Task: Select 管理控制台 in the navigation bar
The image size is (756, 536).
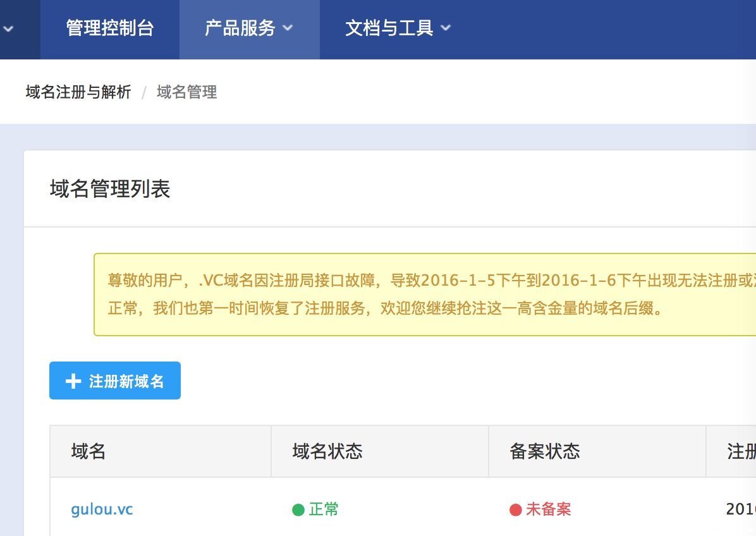Action: 109,28
